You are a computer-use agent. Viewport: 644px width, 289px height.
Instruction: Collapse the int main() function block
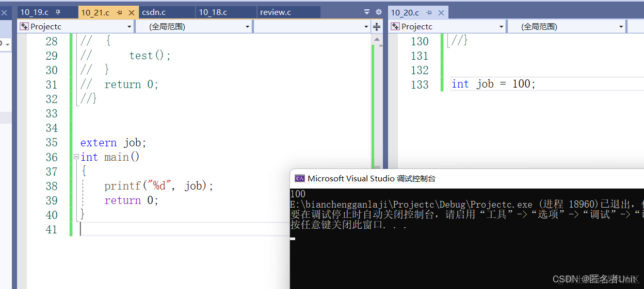pyautogui.click(x=76, y=157)
